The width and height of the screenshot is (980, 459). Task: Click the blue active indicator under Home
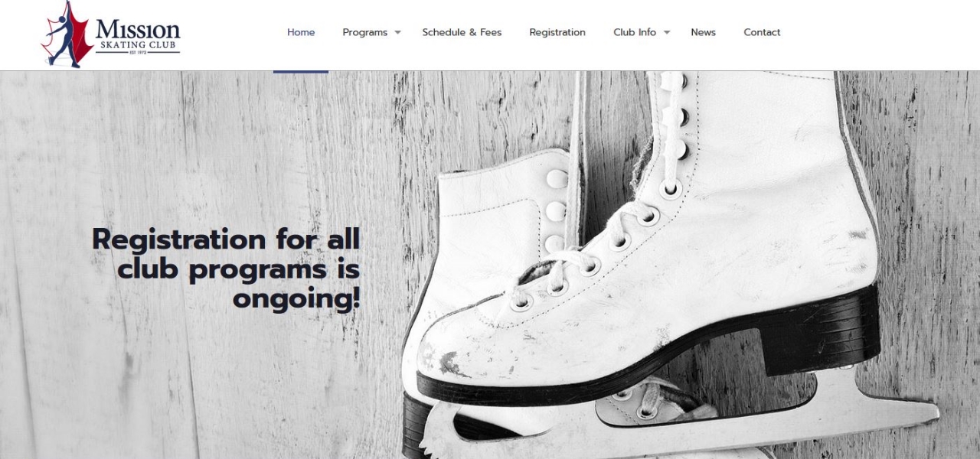(301, 71)
